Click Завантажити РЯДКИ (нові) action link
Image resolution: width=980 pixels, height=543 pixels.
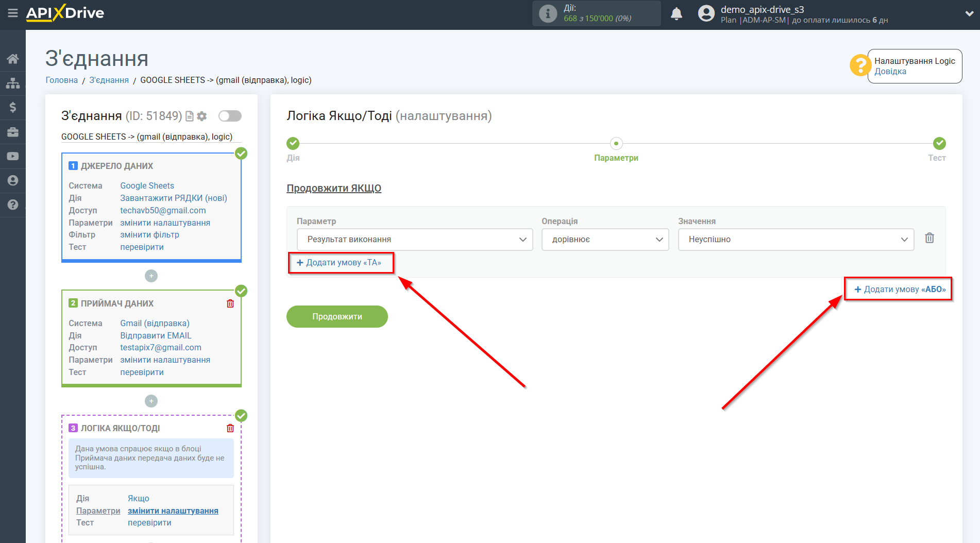(174, 198)
